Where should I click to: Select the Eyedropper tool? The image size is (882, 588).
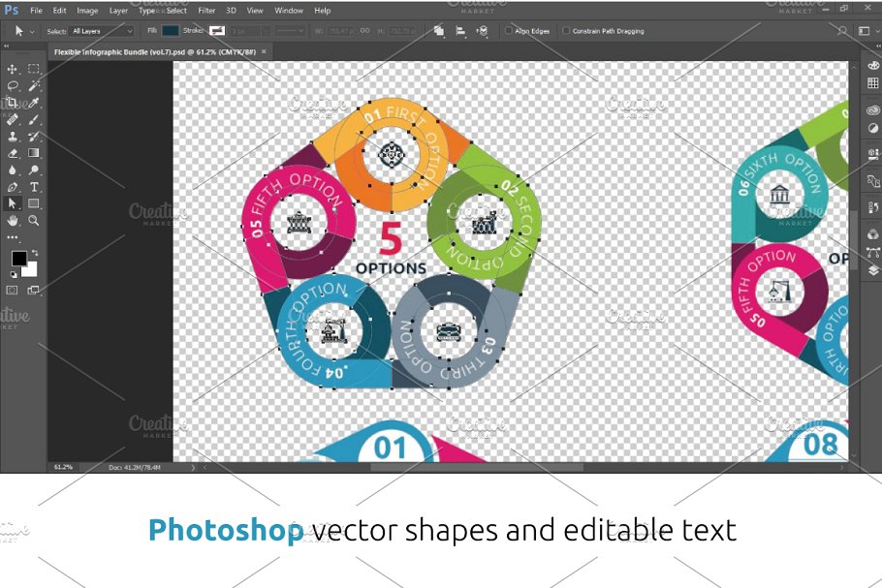click(33, 102)
